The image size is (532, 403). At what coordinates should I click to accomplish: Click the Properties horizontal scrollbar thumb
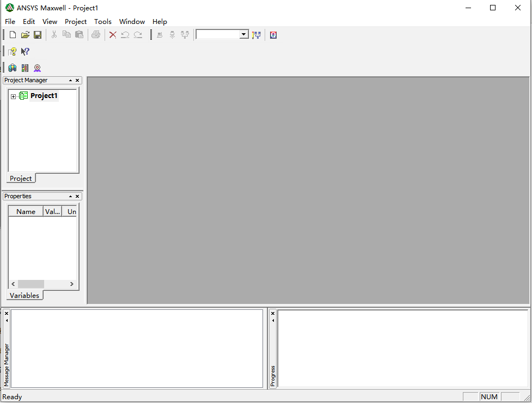pyautogui.click(x=31, y=284)
